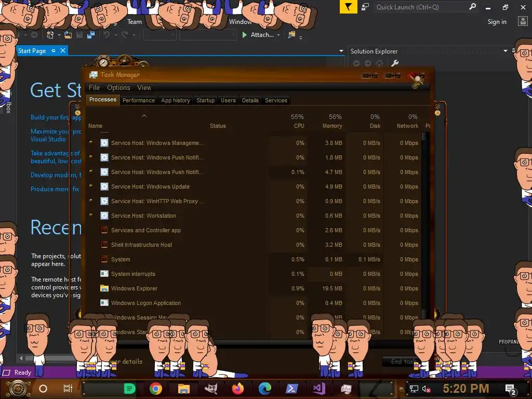Close the Start Page tab in Visual Studio
532x399 pixels.
point(63,50)
